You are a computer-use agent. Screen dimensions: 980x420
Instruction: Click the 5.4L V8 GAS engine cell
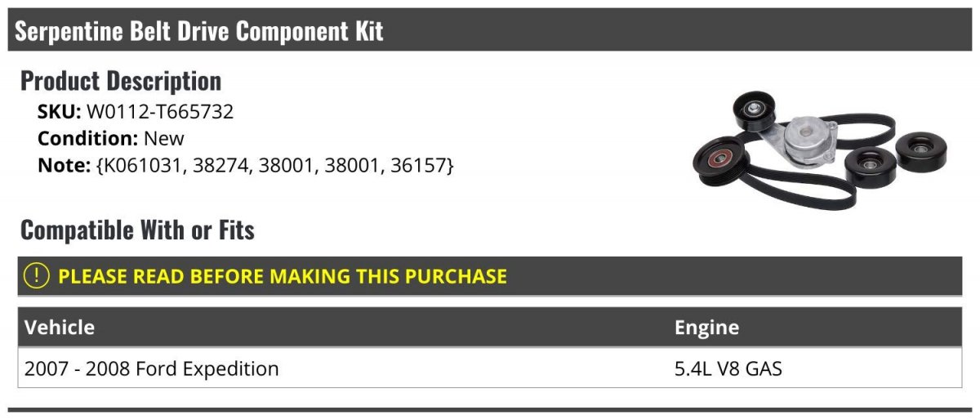(728, 369)
